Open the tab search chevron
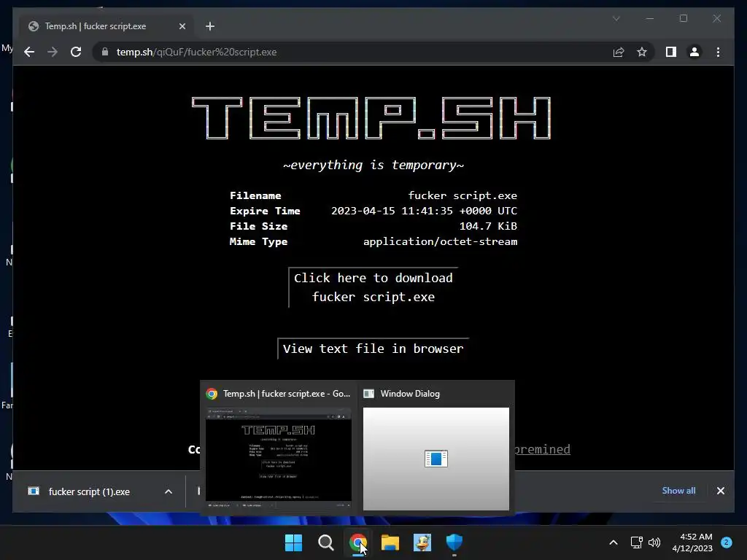Screen dimensions: 747x560 pyautogui.click(x=616, y=18)
